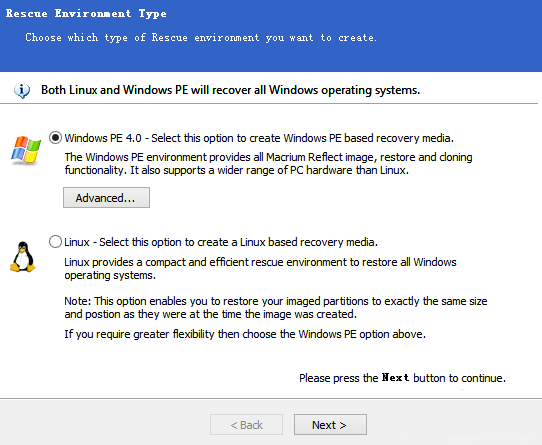Click the Rescue Environment Type title
Viewport: 542px width, 445px height.
click(x=86, y=13)
